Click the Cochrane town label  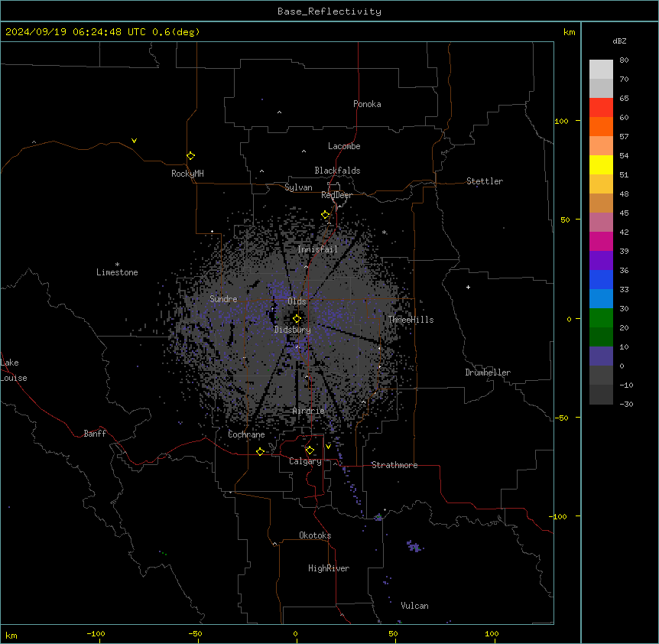click(x=246, y=434)
